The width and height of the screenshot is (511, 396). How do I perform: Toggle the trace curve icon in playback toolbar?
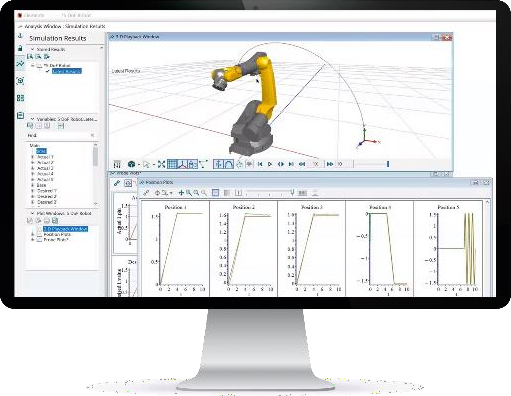(x=229, y=164)
